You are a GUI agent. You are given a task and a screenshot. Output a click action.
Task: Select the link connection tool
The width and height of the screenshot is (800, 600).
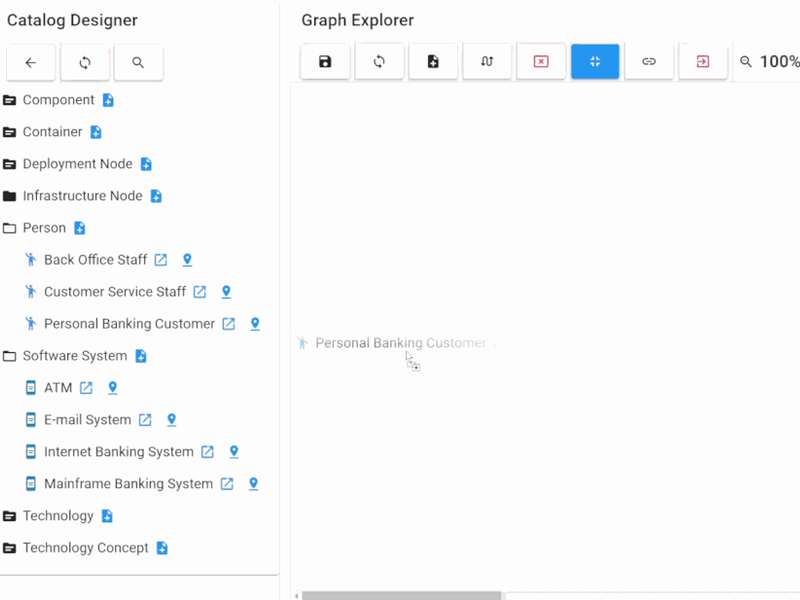click(x=649, y=61)
